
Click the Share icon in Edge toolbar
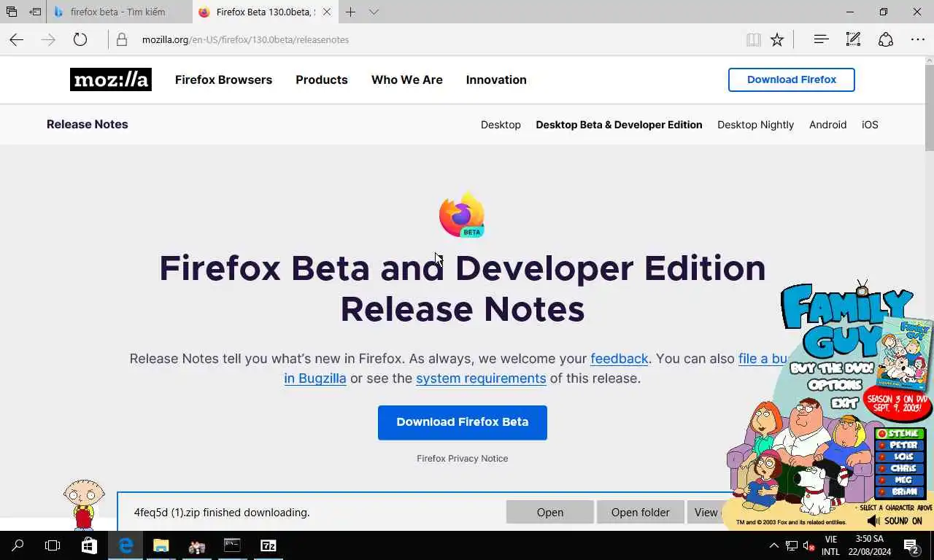[885, 39]
